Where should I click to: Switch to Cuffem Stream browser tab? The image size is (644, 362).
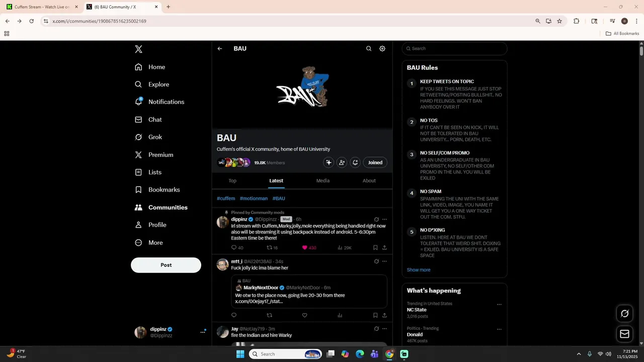click(42, 7)
